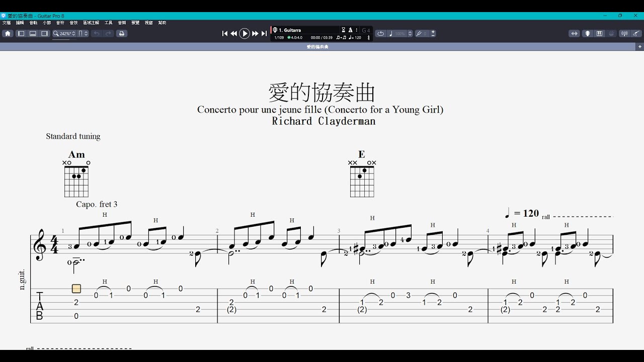Maximize or restore the Guitar Pro window

point(620,16)
